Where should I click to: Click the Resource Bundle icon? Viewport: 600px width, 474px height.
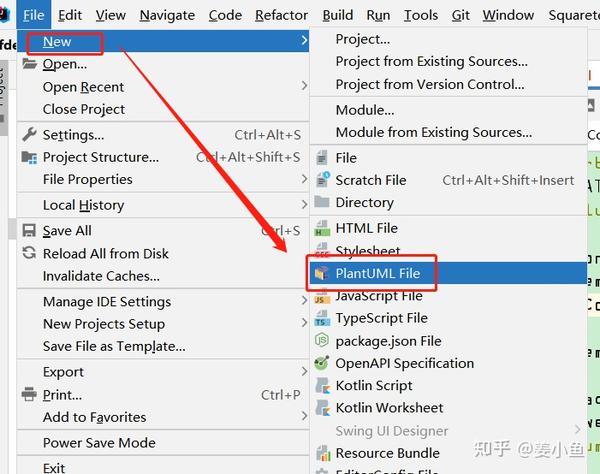(322, 453)
